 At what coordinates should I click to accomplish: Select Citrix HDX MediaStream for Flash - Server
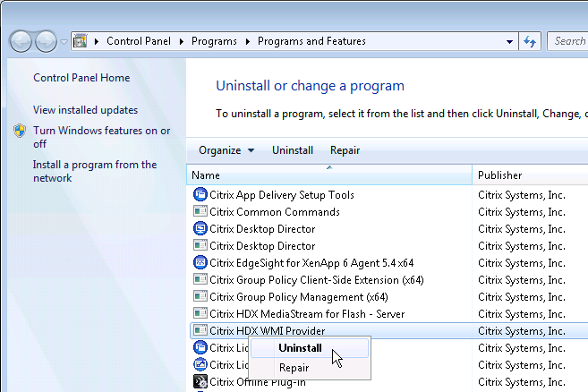[x=307, y=313]
